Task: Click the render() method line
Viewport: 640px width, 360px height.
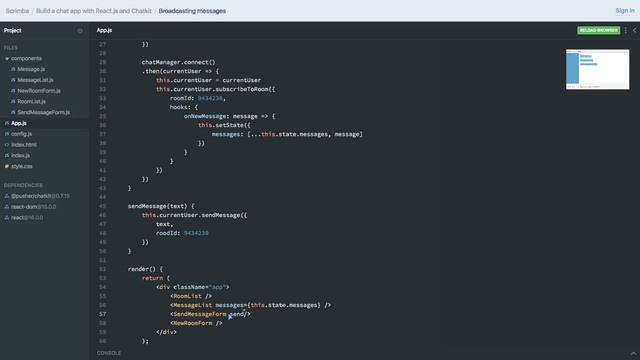Action: (145, 269)
